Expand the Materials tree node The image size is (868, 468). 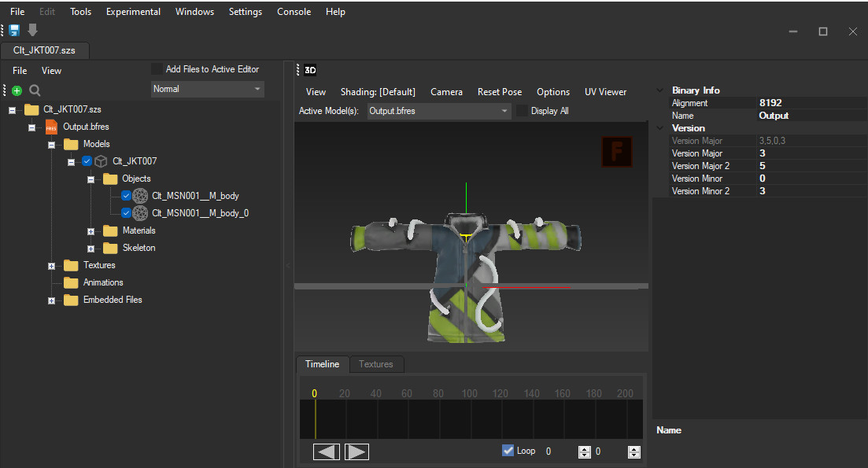(91, 230)
